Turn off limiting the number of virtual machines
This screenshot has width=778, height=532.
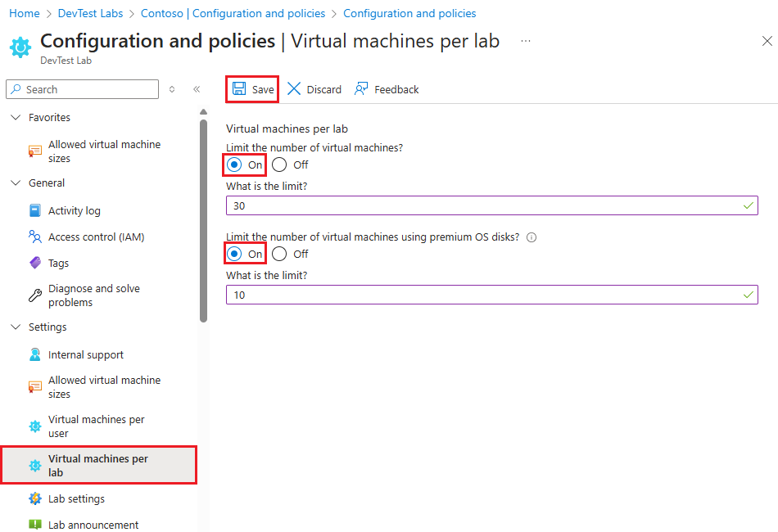click(x=278, y=165)
